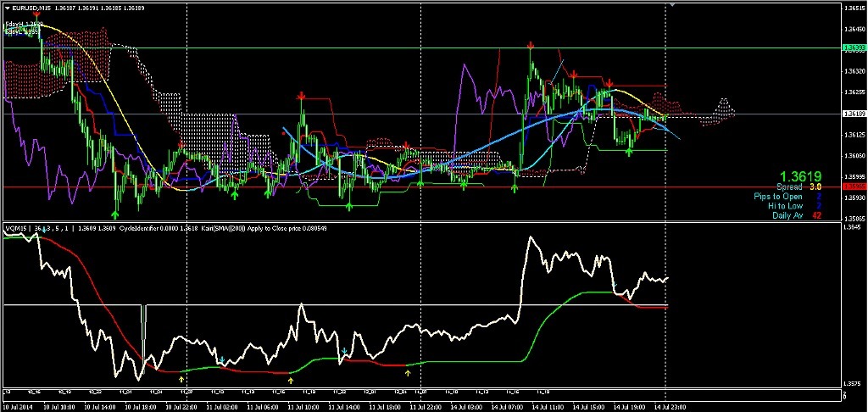Click the 1.3645 scale label of the indicator subwindow
This screenshot has width=868, height=412.
[852, 227]
